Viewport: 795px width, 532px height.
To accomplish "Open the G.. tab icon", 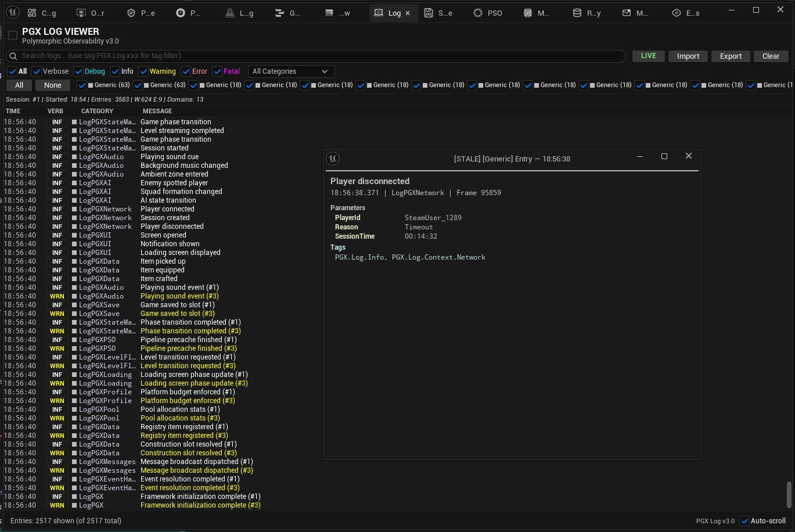I will [280, 13].
